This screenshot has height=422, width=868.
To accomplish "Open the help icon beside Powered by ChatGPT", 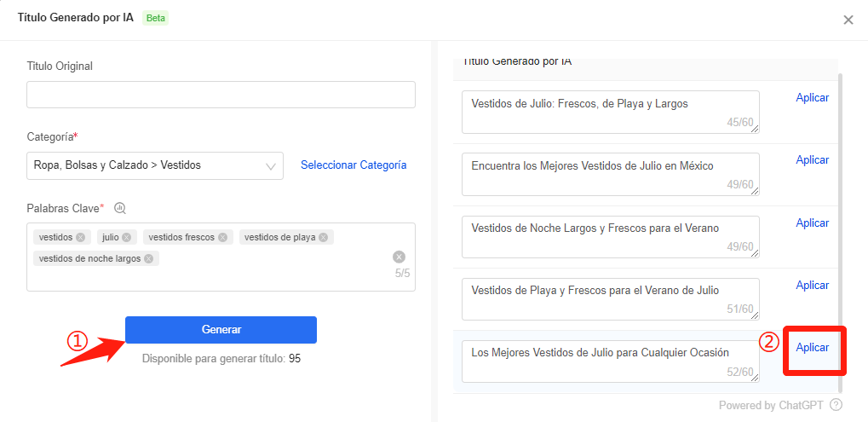I will point(836,406).
